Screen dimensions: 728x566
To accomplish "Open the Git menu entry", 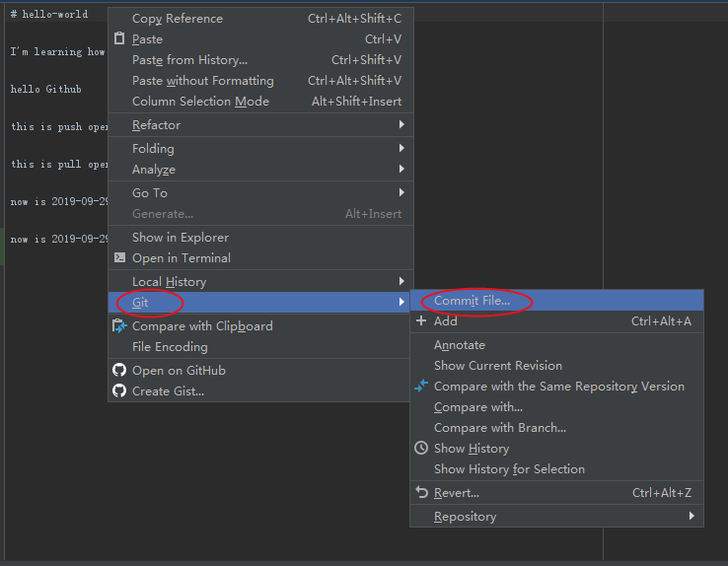I will 259,302.
